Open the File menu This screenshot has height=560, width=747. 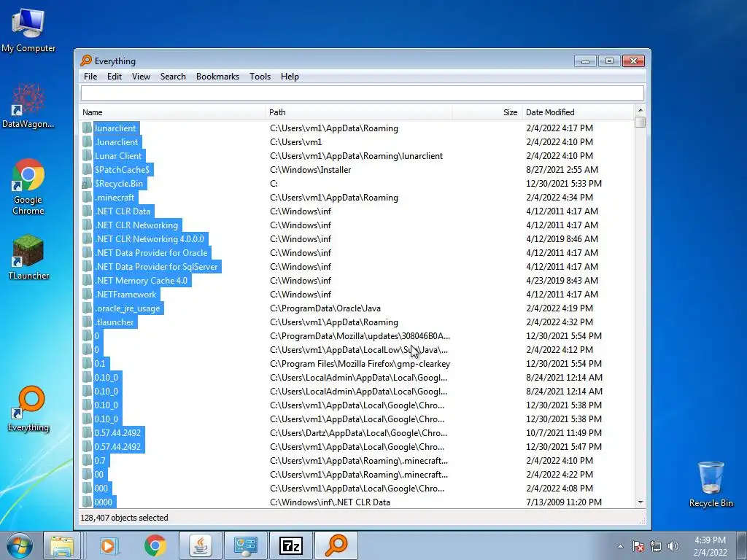click(x=90, y=76)
